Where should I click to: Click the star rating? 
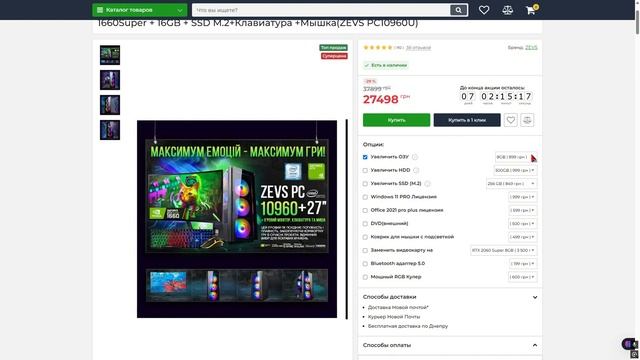[x=378, y=48]
